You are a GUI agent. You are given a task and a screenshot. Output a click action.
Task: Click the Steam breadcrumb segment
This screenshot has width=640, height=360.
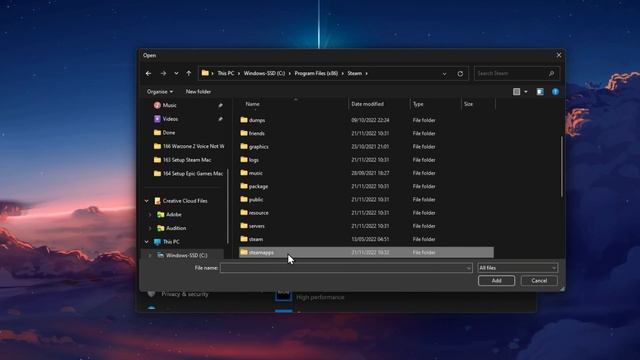tap(355, 73)
